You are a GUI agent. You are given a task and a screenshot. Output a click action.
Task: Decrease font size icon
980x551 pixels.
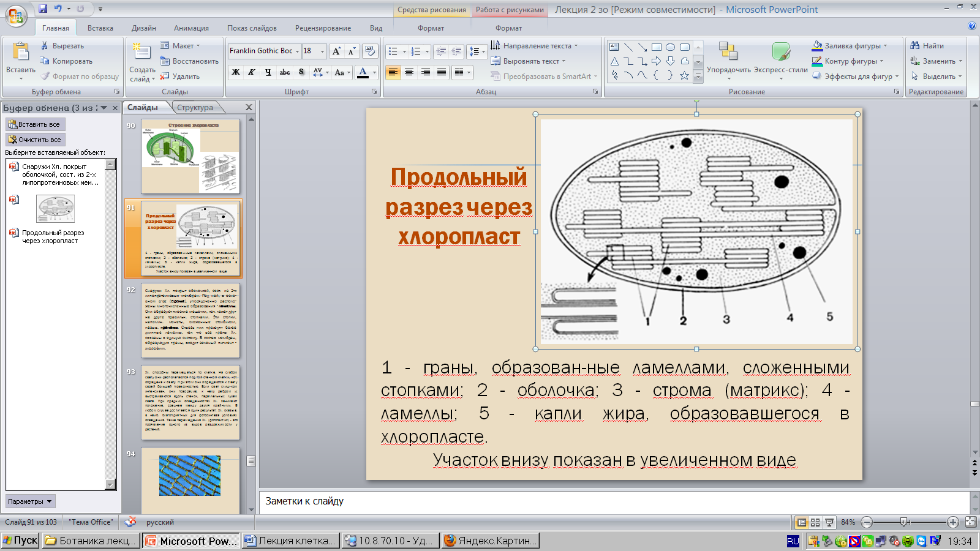coord(352,51)
